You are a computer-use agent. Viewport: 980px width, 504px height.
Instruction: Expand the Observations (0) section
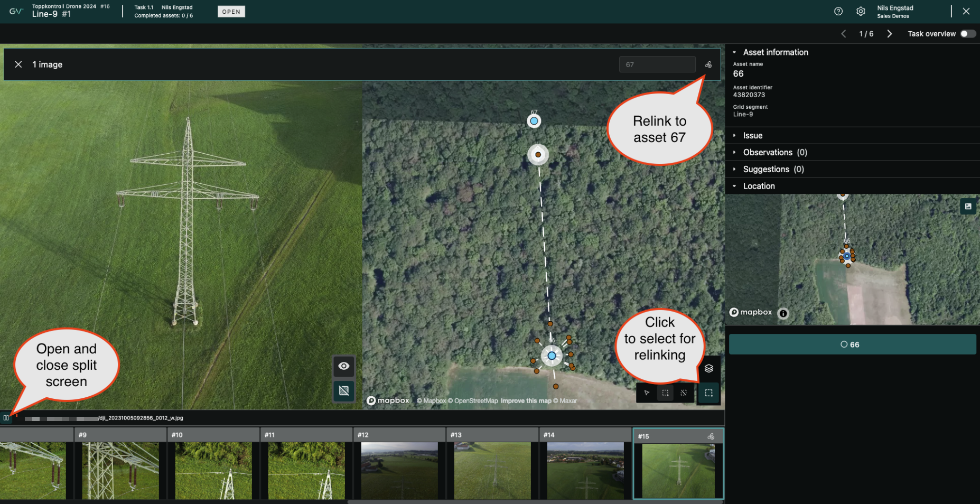(774, 153)
